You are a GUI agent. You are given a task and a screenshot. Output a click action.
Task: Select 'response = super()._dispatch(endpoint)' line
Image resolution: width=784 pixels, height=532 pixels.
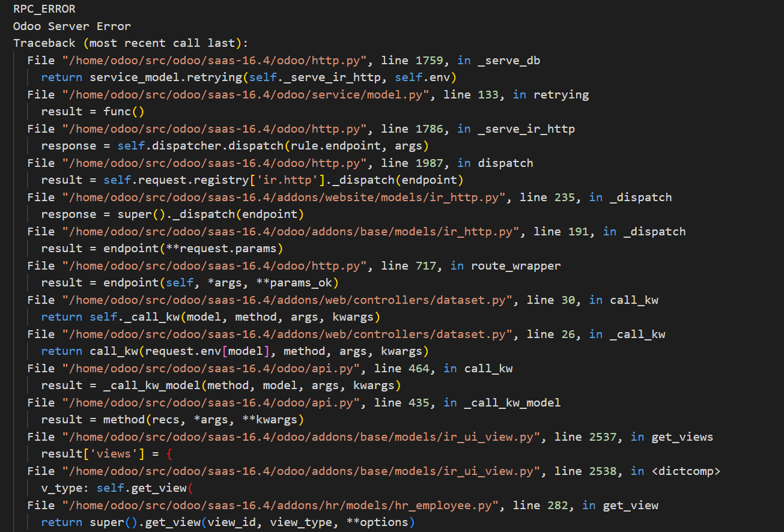(172, 214)
